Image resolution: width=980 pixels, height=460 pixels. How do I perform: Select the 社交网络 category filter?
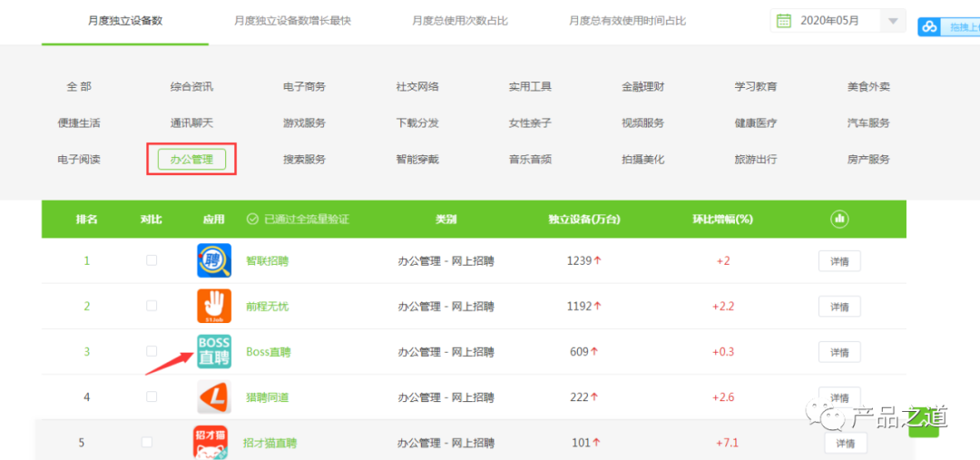pyautogui.click(x=416, y=87)
